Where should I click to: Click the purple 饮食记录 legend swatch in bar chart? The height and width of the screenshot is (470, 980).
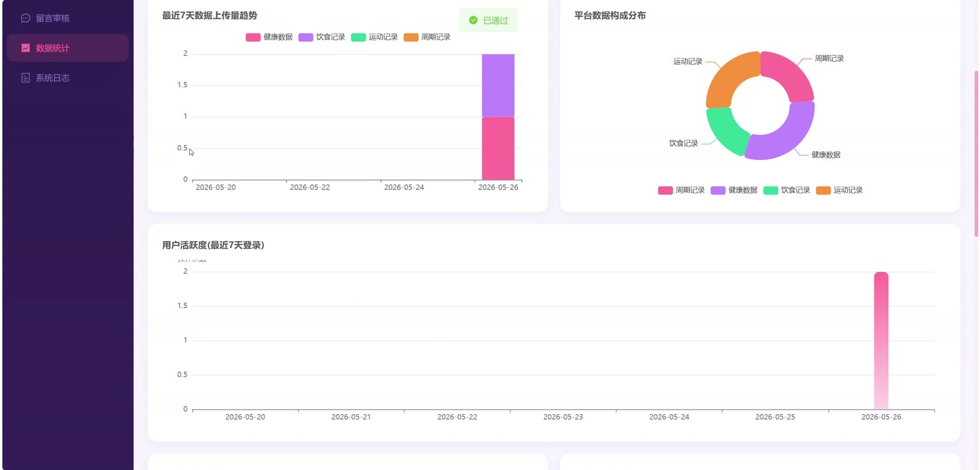pos(306,37)
